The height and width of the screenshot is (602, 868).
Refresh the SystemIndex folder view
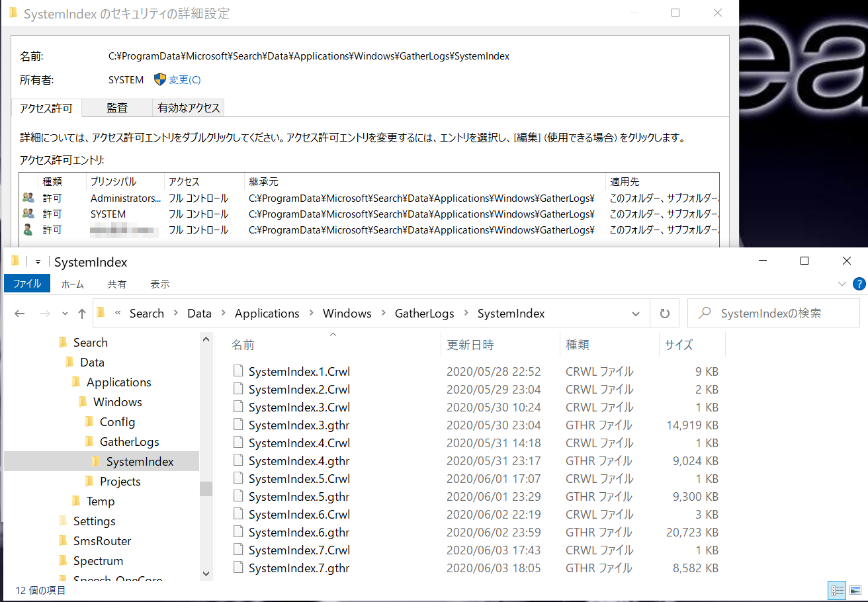pyautogui.click(x=665, y=314)
